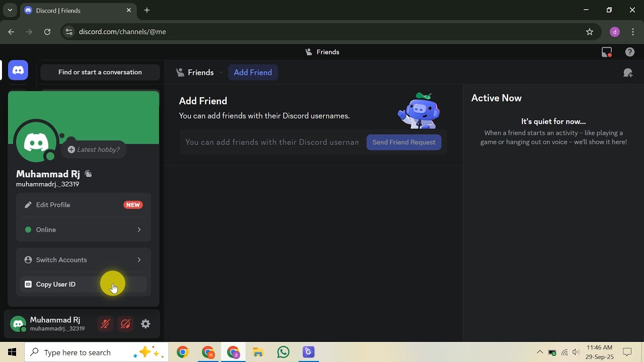
Task: Open Chrome profile avatar
Action: coord(614,32)
